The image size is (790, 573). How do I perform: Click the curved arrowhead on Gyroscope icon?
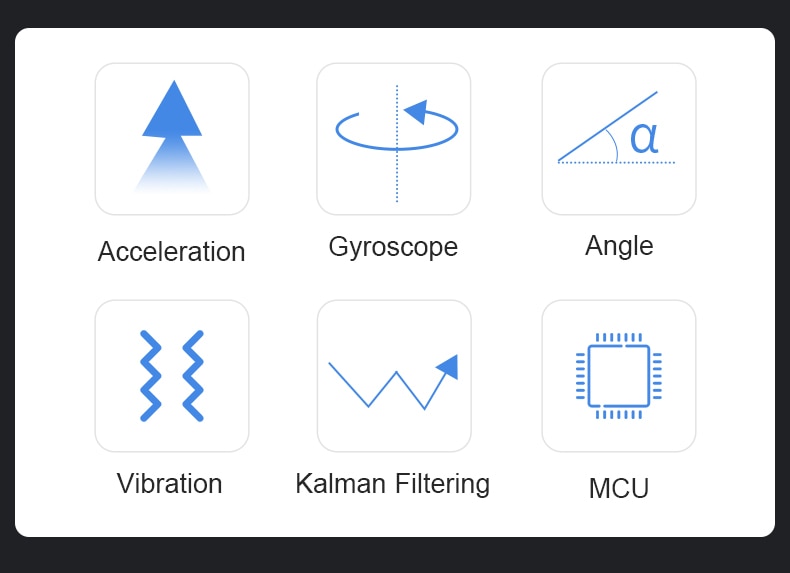[x=416, y=111]
